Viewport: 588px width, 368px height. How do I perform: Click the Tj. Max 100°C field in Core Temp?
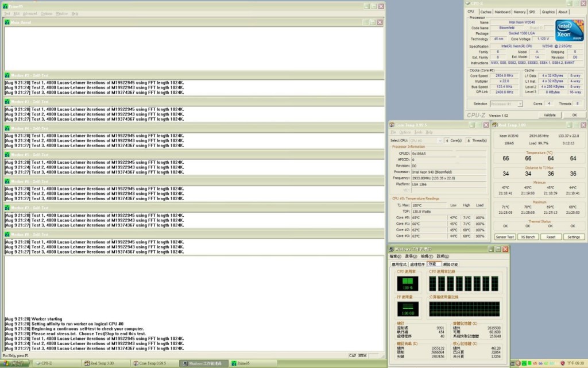click(x=430, y=205)
